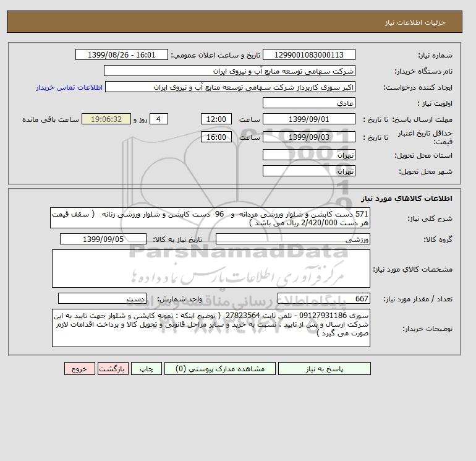Viewport: 476px width, 461px height.
Task: Click the goods group field 'ورزشی'
Action: pyautogui.click(x=292, y=239)
